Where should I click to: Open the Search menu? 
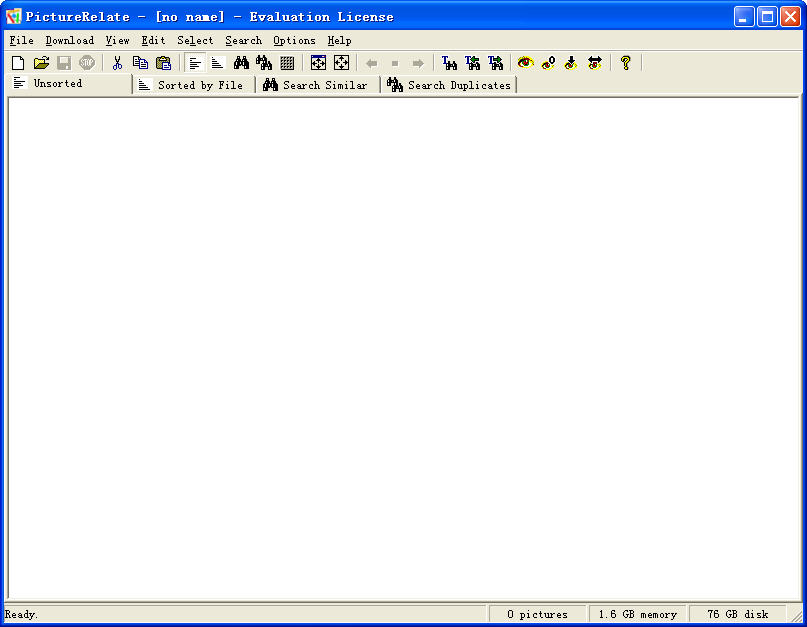coord(243,40)
